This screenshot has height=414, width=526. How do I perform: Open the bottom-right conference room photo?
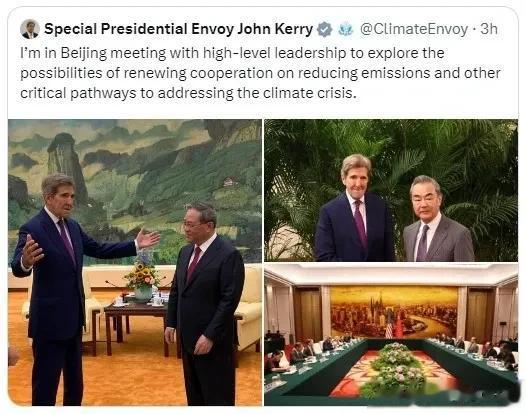(x=391, y=334)
